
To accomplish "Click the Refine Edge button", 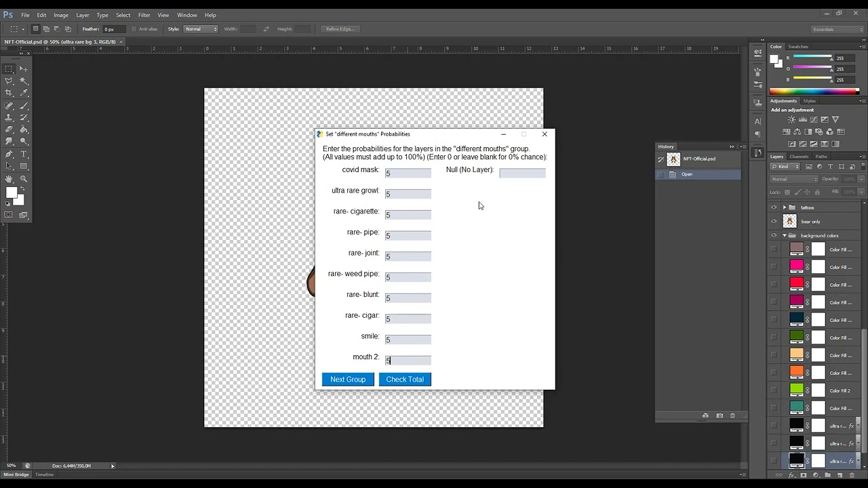I will [x=340, y=29].
